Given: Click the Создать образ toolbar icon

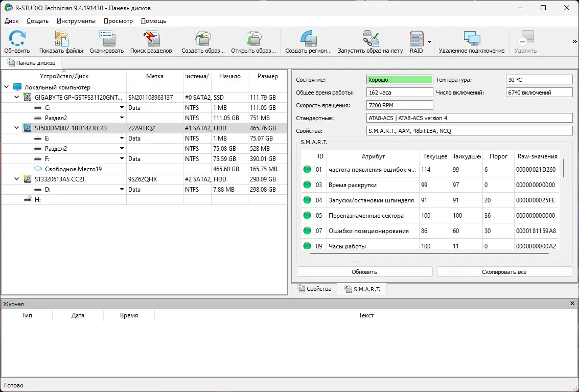Looking at the screenshot, I should point(203,42).
